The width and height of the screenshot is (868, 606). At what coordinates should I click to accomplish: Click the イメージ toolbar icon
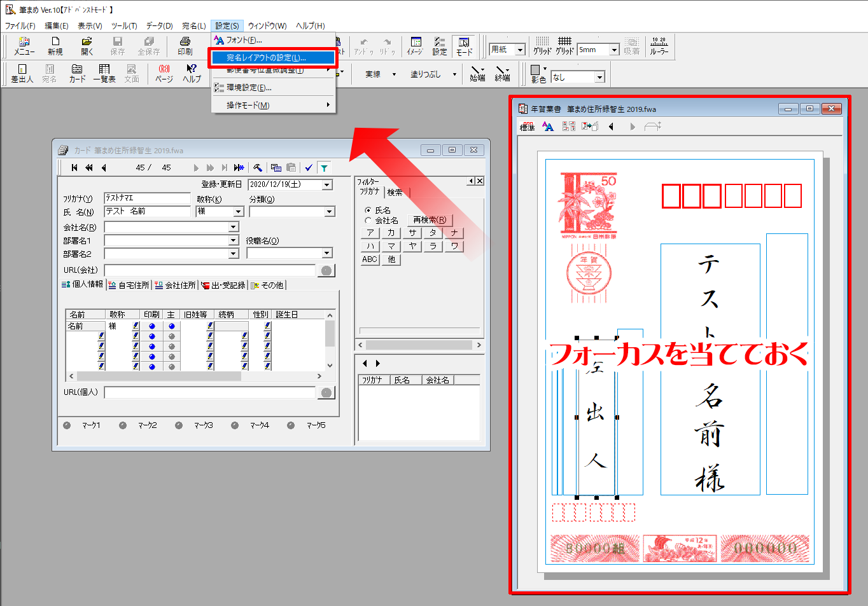(415, 46)
